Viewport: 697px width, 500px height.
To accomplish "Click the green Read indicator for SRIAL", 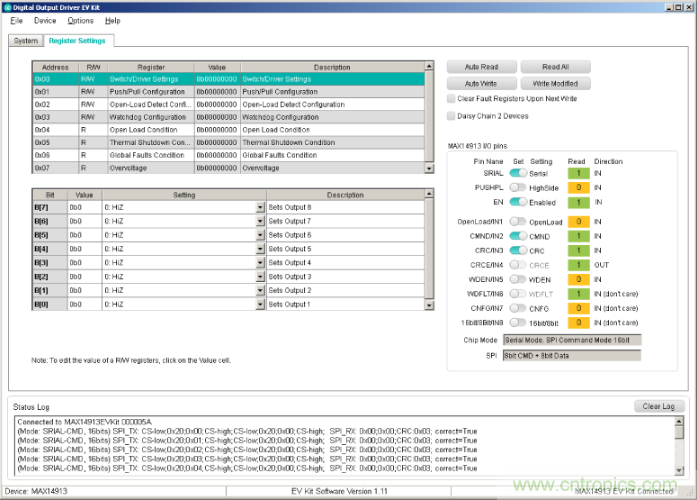I will (577, 173).
